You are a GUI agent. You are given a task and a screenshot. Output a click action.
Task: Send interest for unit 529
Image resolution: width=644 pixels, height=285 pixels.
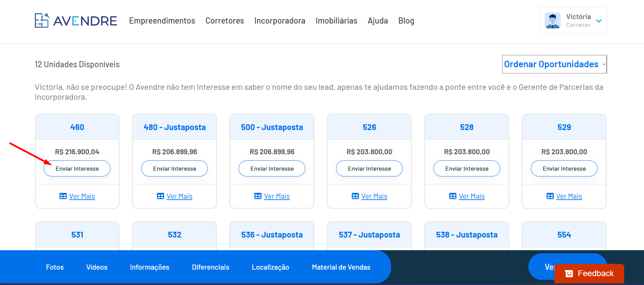(564, 169)
